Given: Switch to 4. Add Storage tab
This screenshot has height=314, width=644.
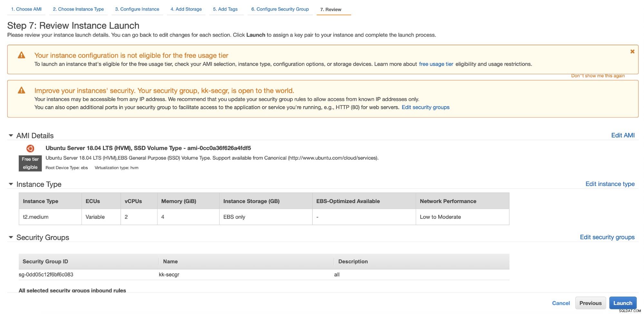Looking at the screenshot, I should pos(186,9).
